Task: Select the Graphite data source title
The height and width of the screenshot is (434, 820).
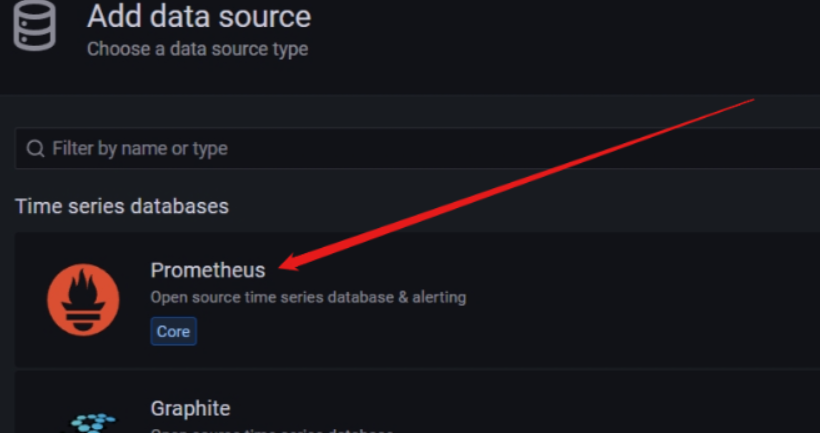Action: 190,408
